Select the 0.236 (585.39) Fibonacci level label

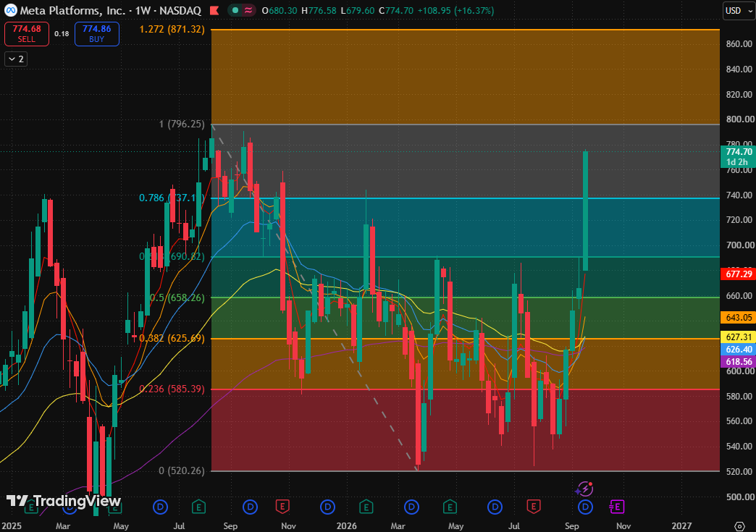point(172,389)
